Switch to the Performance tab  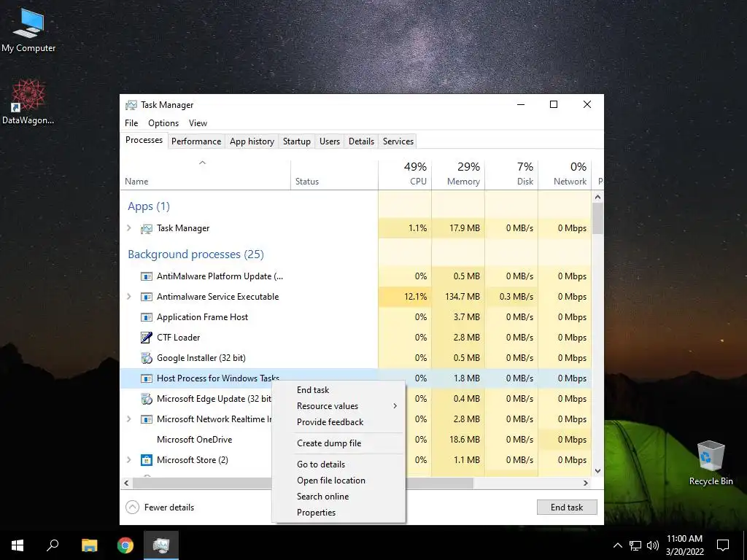pos(196,141)
